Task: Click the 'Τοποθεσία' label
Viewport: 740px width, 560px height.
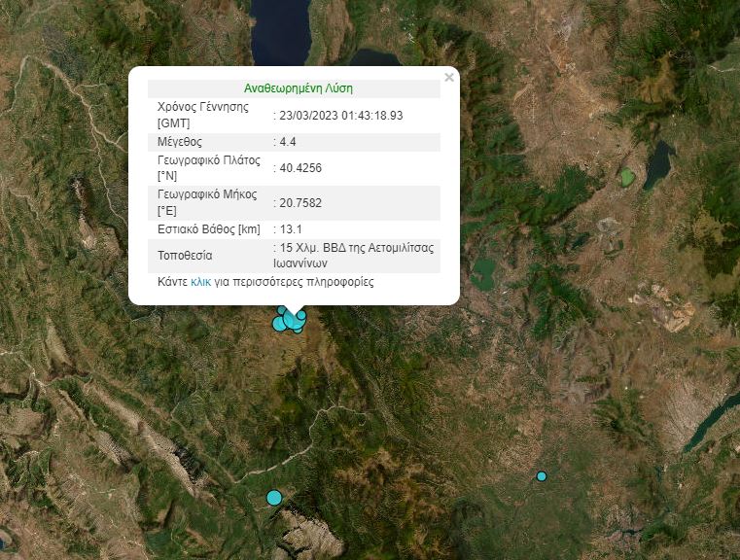Action: tap(185, 256)
